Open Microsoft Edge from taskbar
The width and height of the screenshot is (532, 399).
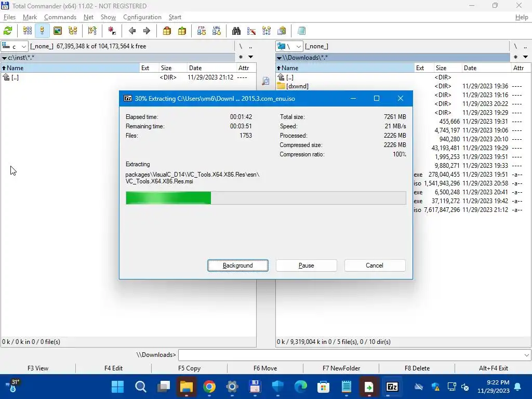[301, 387]
